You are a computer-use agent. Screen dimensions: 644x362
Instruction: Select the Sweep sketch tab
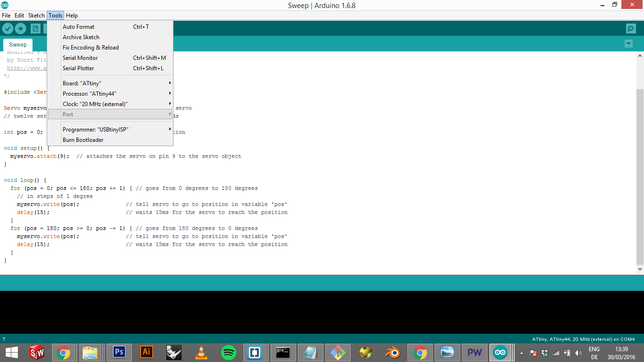tap(18, 45)
